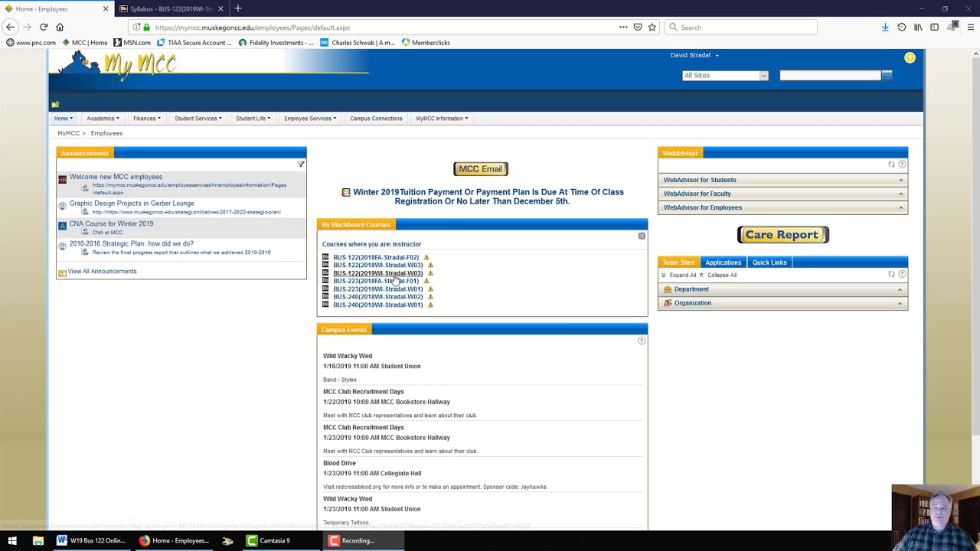Image resolution: width=980 pixels, height=551 pixels.
Task: Open the Academics menu
Action: click(x=103, y=119)
